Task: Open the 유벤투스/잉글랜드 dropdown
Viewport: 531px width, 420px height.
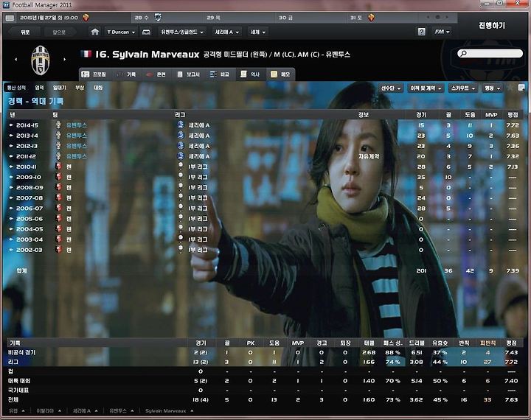Action: [x=182, y=32]
